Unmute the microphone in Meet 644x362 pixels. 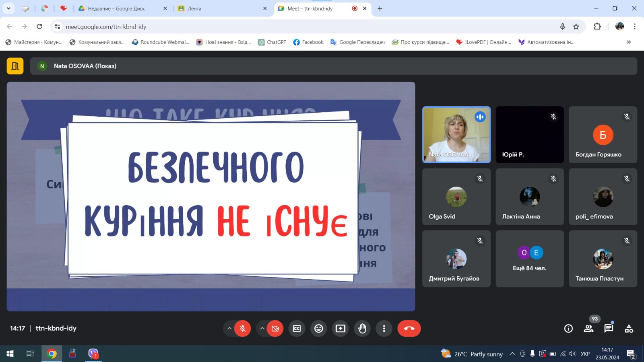243,329
